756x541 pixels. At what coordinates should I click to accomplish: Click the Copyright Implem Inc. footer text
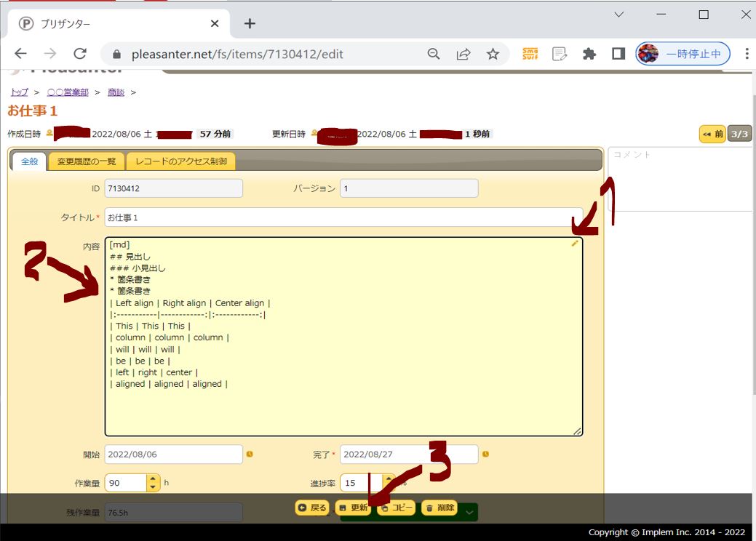tap(667, 532)
